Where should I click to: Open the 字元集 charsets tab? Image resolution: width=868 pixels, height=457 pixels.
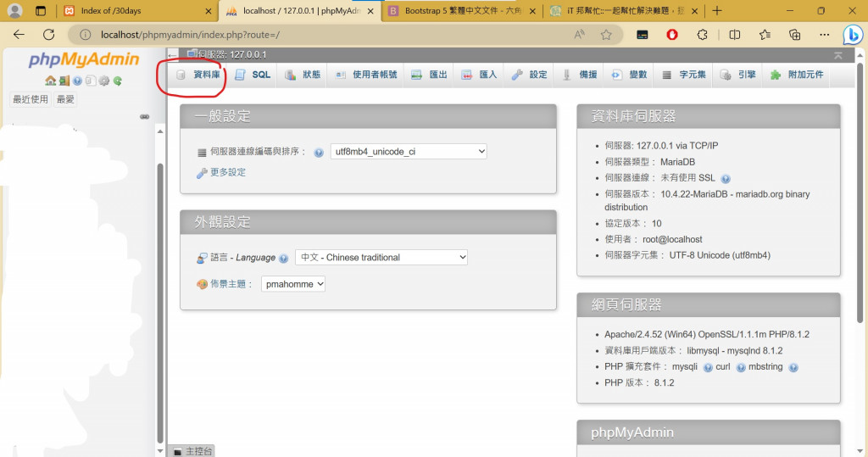[x=684, y=75]
